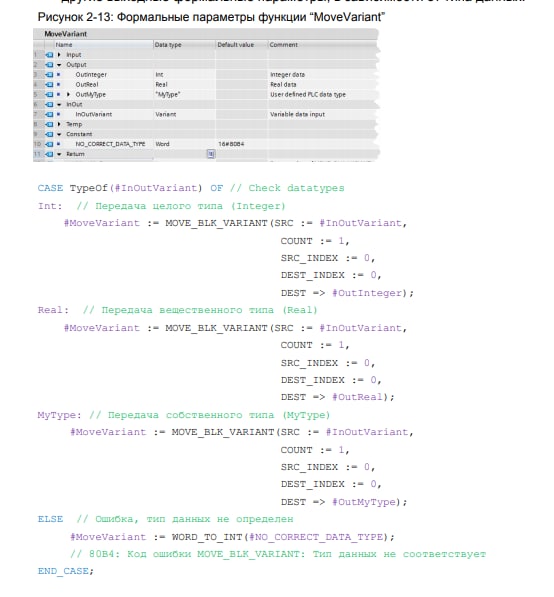Click the tag icon in the Input row
The width and height of the screenshot is (554, 597).
tap(49, 55)
